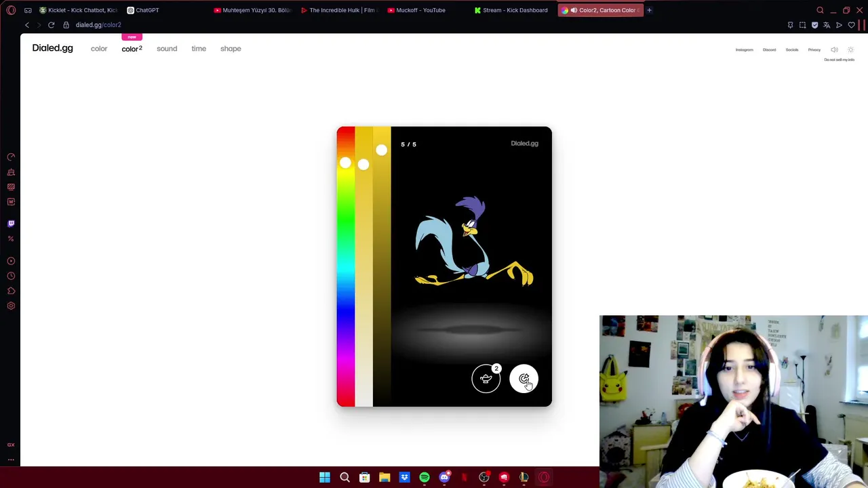Viewport: 868px width, 488px height.
Task: Open the player icon in Opera sidebar
Action: [11, 261]
